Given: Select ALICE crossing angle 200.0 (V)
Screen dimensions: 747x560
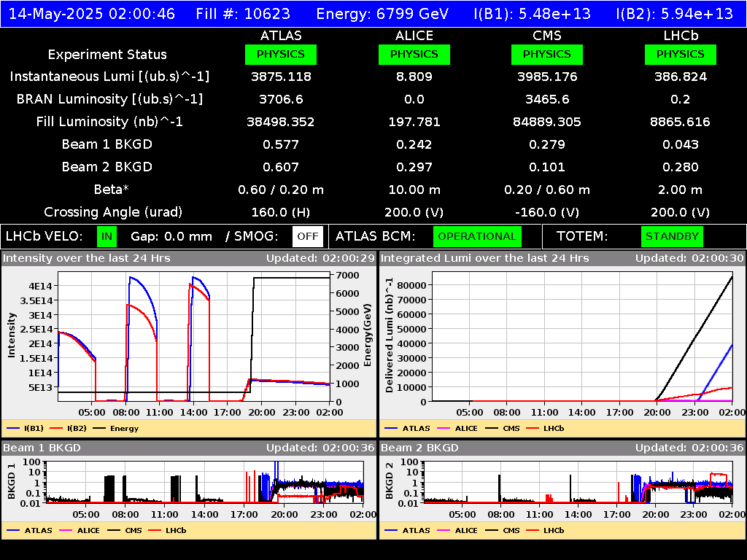Looking at the screenshot, I should click(x=414, y=212).
